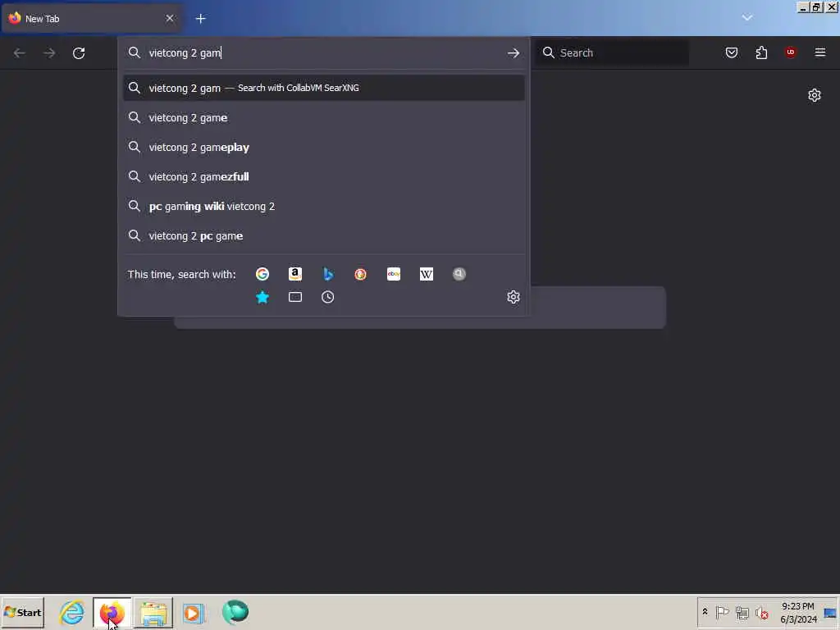840x630 pixels.
Task: Search with Wikipedia icon
Action: (x=427, y=274)
